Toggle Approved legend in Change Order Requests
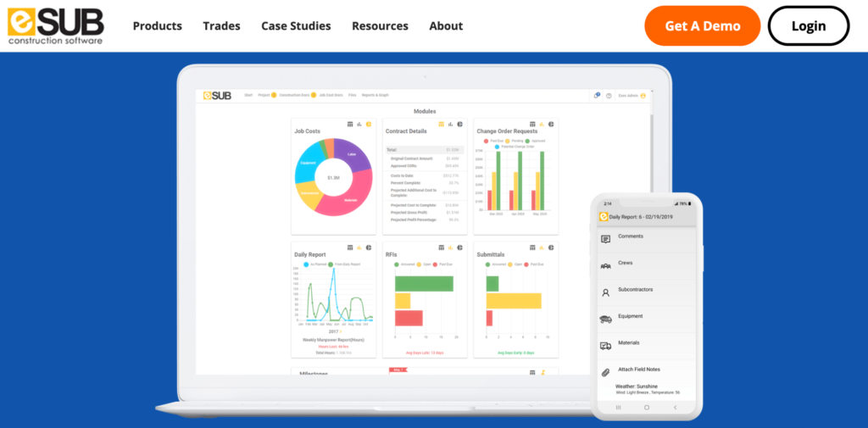The height and width of the screenshot is (428, 868). pyautogui.click(x=535, y=141)
